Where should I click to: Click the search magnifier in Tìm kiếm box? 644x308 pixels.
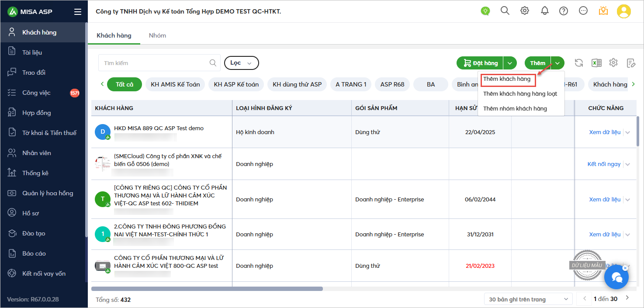[x=213, y=63]
